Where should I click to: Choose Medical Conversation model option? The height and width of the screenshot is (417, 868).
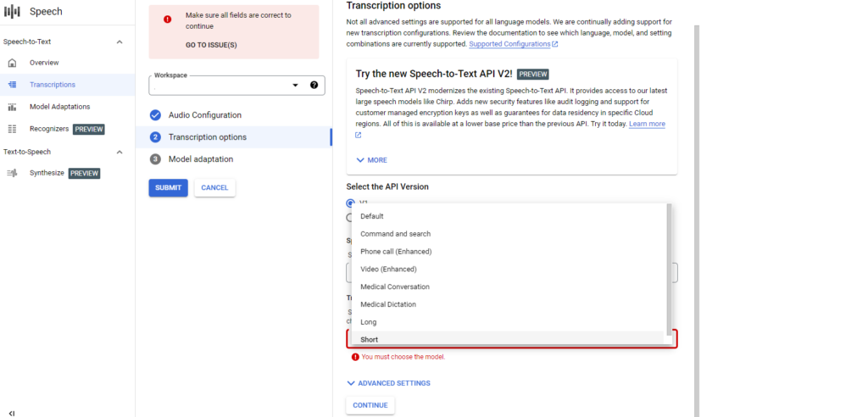coord(509,286)
